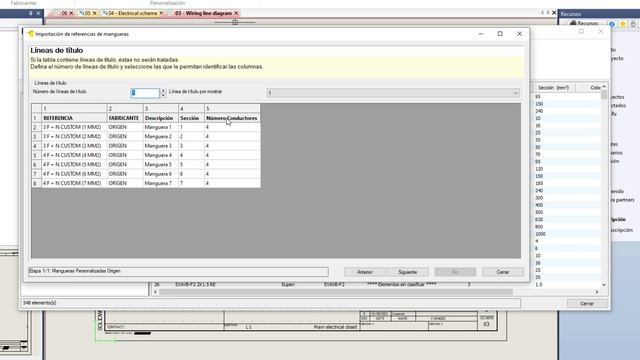
Task: Minimize the import dialog window
Action: pos(481,34)
